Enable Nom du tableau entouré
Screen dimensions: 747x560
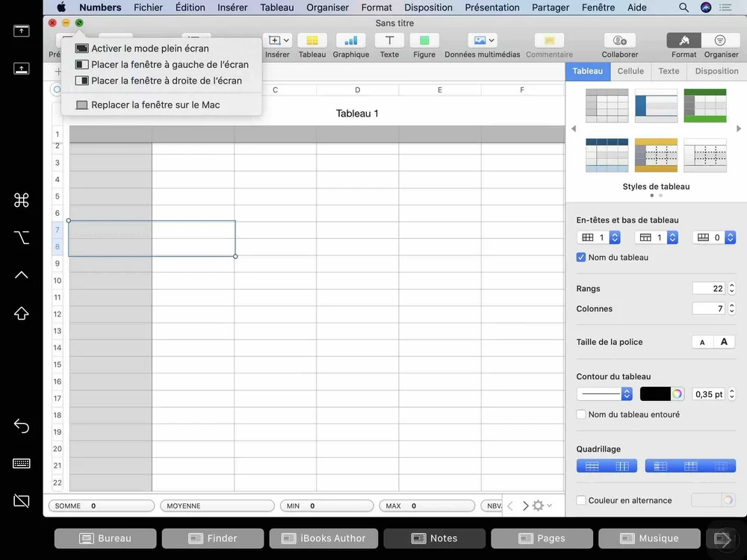click(580, 414)
